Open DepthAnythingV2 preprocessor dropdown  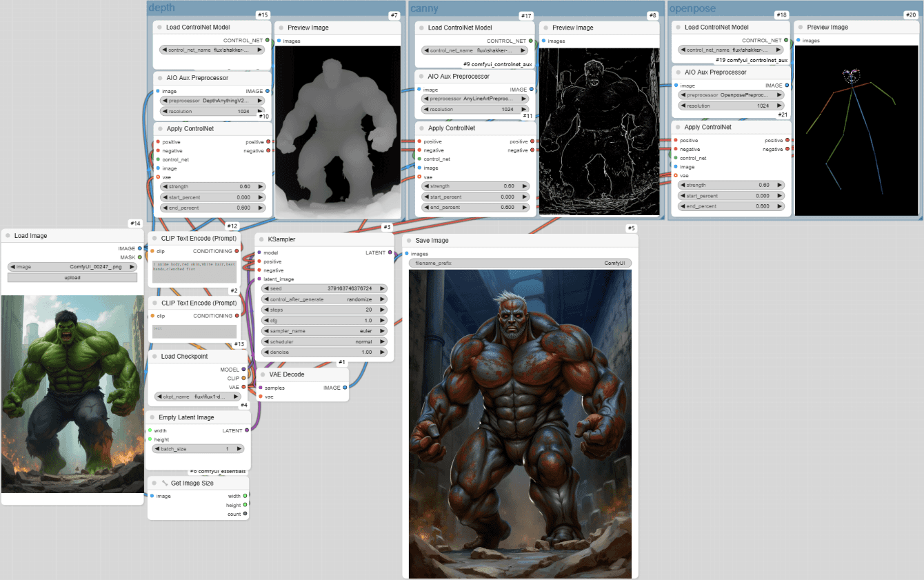click(212, 100)
